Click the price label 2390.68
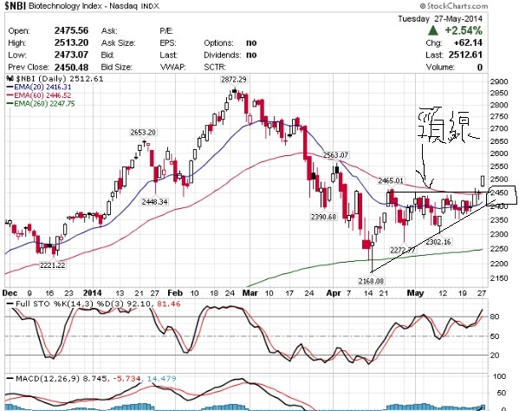 [324, 217]
